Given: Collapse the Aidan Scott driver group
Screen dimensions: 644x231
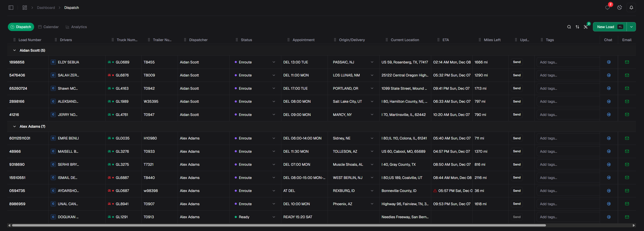Looking at the screenshot, I should click(x=14, y=50).
